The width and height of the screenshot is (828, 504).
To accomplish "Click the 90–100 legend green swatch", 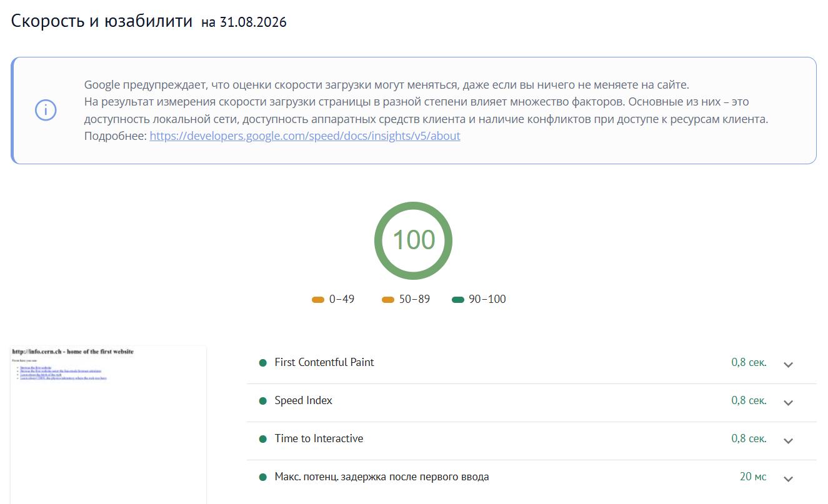I will pyautogui.click(x=457, y=300).
